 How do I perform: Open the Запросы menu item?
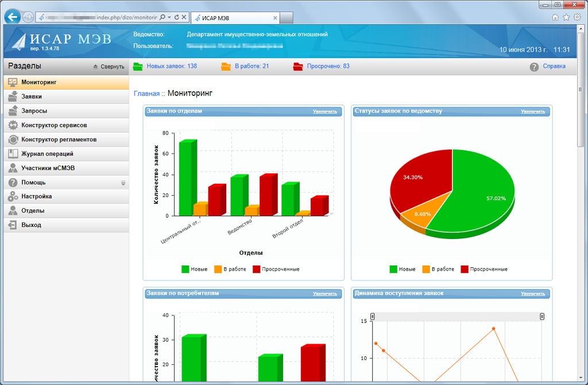click(x=67, y=111)
